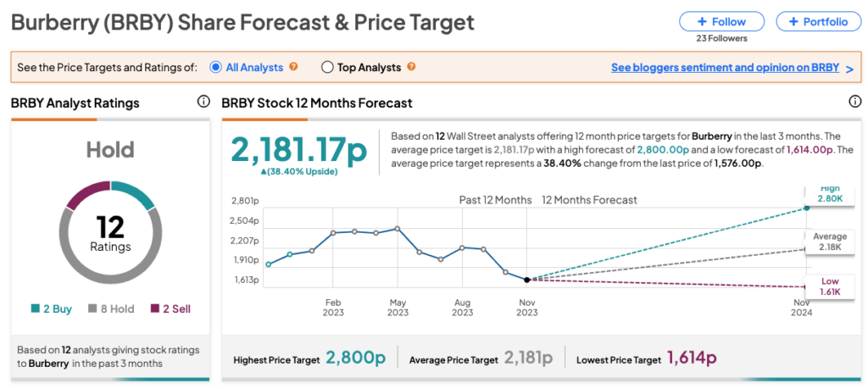Click the Average 2.18K forecast label
The width and height of the screenshot is (868, 389).
[829, 242]
